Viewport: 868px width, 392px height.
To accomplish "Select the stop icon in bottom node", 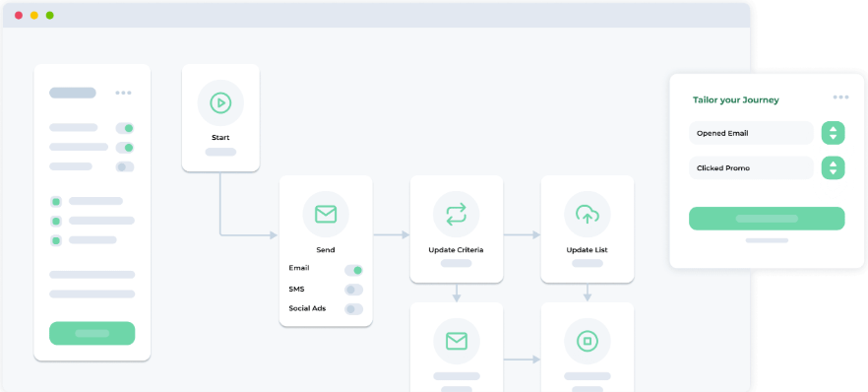I will 588,341.
